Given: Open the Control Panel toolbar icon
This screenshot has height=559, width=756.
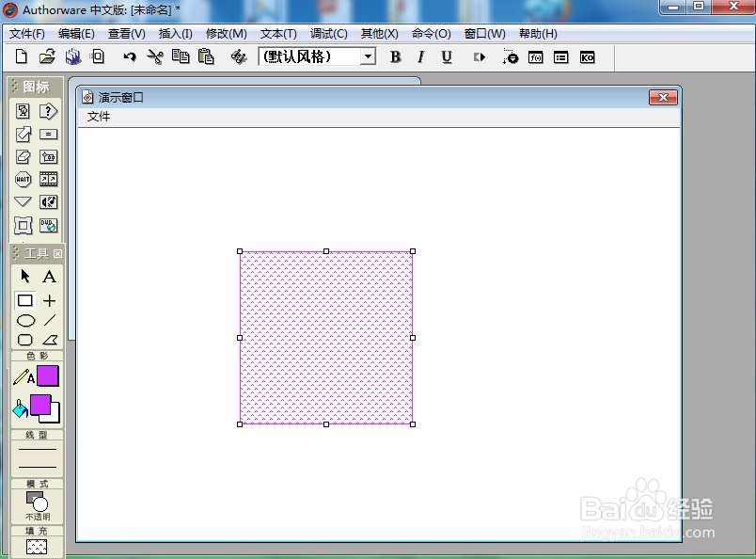Looking at the screenshot, I should point(510,57).
